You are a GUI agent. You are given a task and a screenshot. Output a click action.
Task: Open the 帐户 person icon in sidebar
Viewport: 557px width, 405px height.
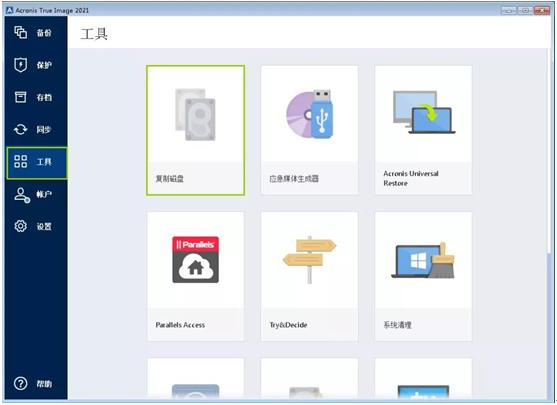pyautogui.click(x=21, y=195)
